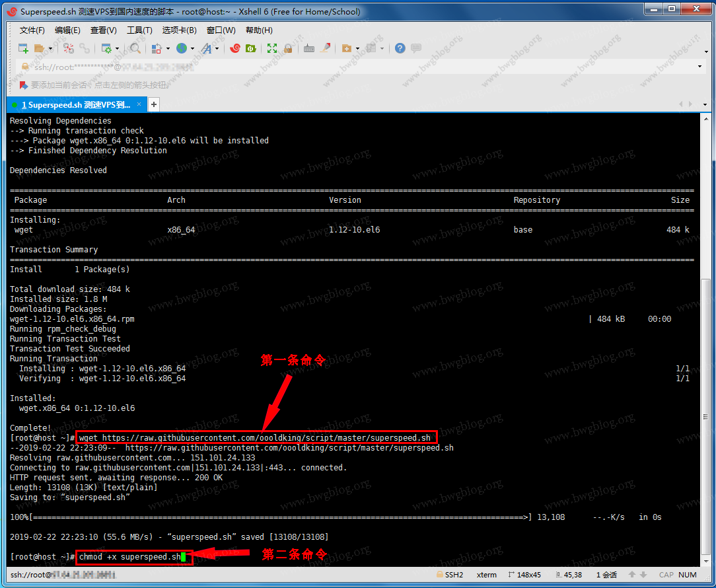
Task: Create a new session with the toolbar icon
Action: [x=23, y=48]
